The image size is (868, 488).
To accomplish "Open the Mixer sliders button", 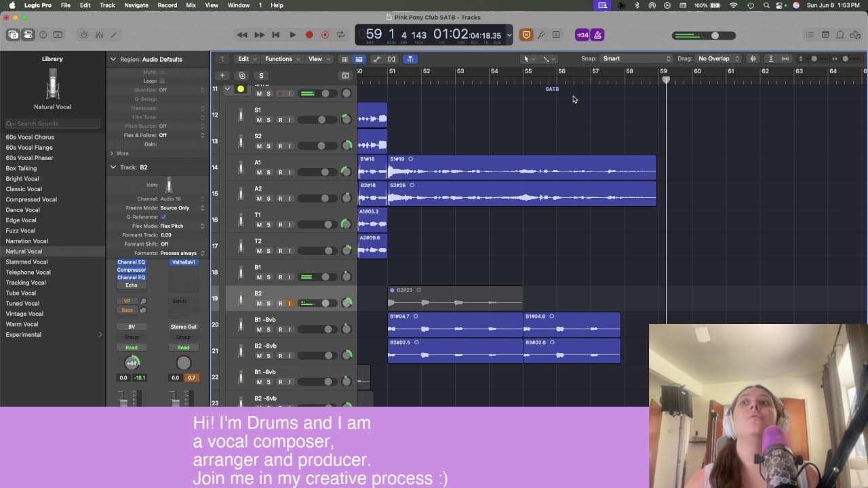I will (99, 35).
